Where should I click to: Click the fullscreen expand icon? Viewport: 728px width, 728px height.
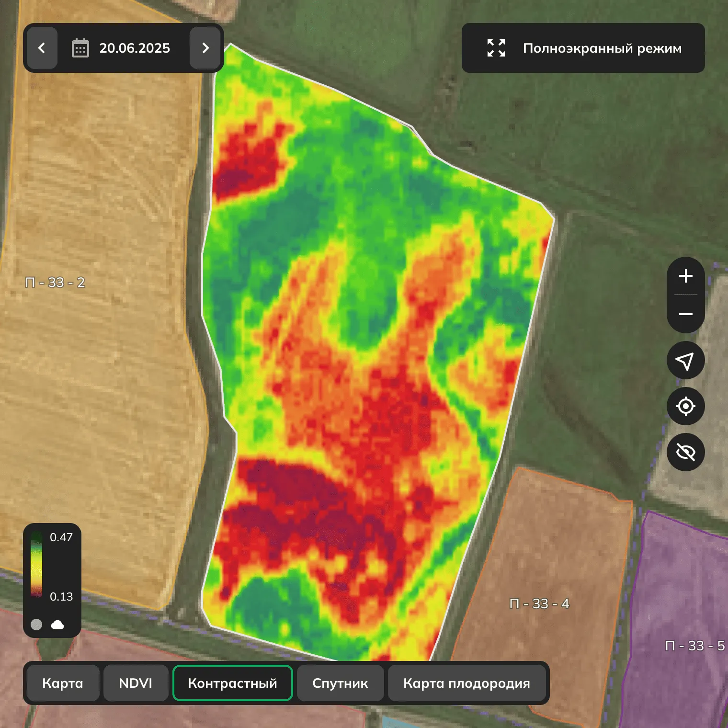[496, 48]
